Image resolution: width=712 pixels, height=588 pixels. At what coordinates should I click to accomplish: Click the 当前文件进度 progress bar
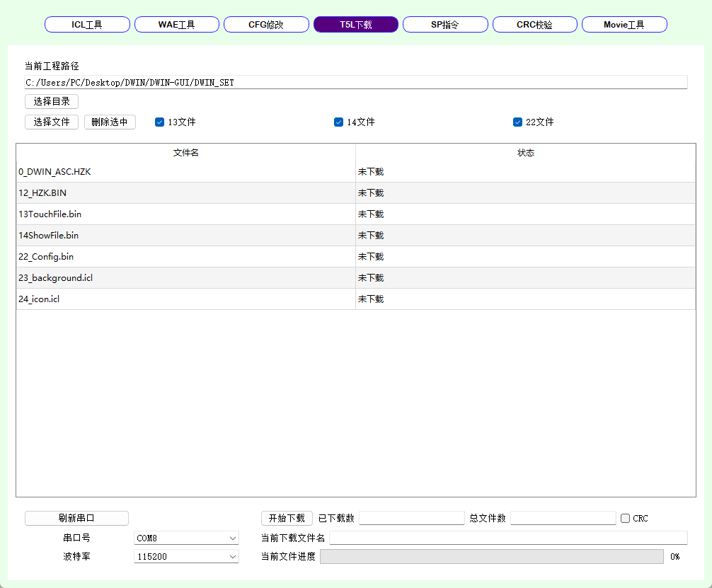492,557
